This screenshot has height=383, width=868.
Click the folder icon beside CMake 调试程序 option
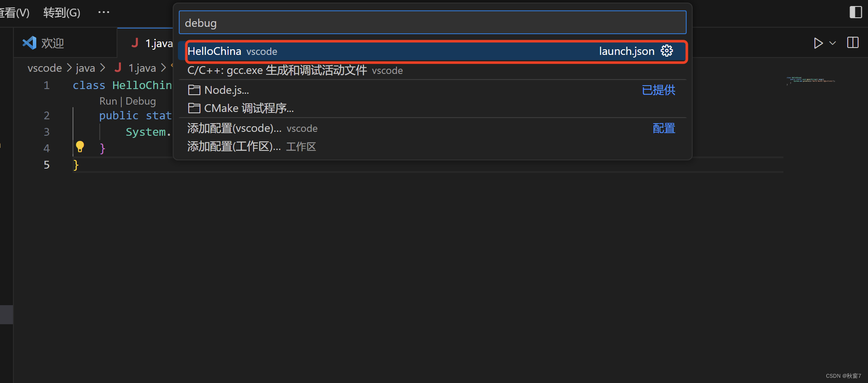pos(194,108)
